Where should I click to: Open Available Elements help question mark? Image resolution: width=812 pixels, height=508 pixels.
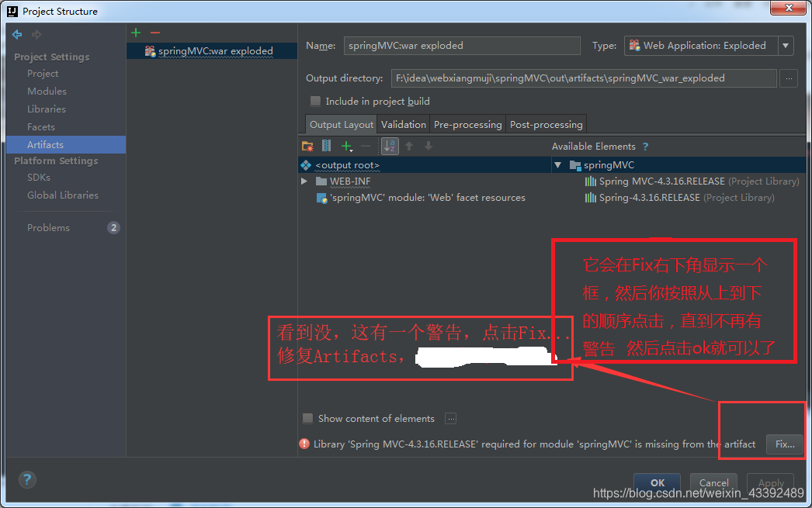(x=645, y=147)
